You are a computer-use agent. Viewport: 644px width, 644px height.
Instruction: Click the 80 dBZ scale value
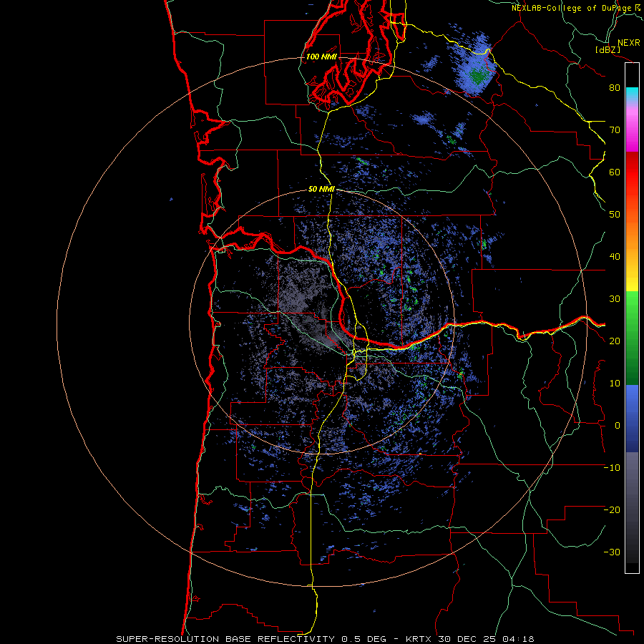click(615, 87)
